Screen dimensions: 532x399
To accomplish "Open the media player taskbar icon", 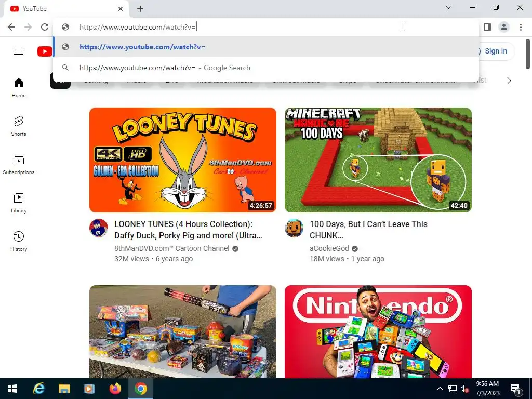I will (89, 389).
